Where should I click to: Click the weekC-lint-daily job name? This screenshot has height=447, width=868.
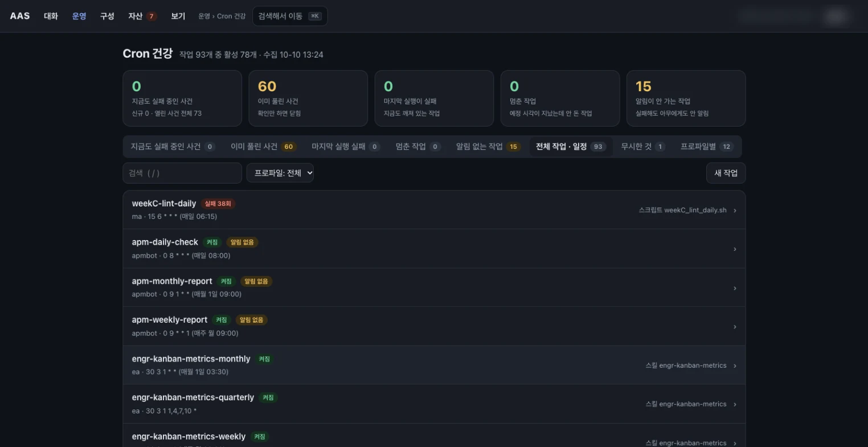pos(164,204)
